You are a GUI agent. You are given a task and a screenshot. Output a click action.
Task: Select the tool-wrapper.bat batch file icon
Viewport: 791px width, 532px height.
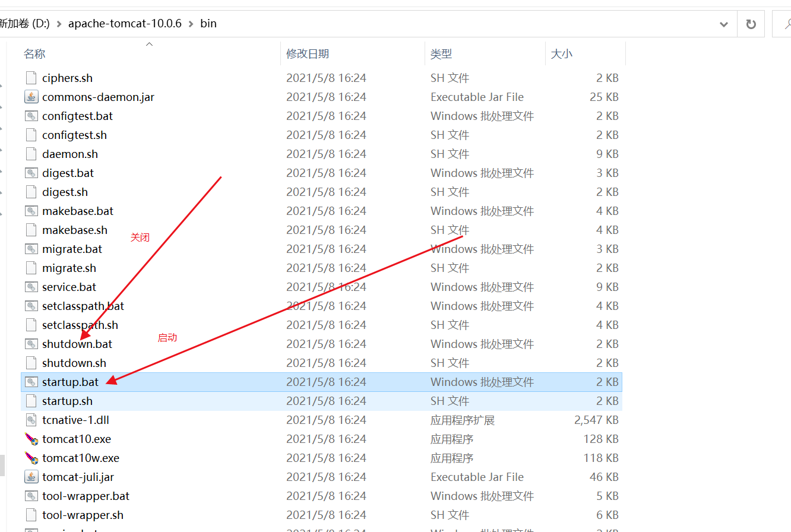tap(31, 496)
